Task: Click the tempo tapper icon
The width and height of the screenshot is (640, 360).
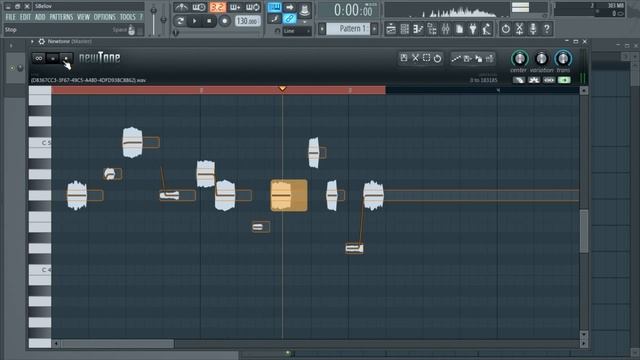Action: point(487,29)
